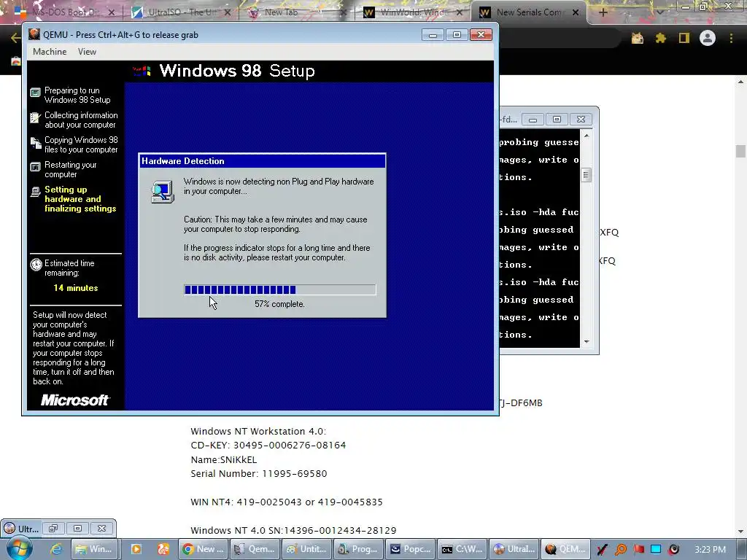Screen dimensions: 747x560
Task: Click the CD-KEY 30495-0006276-08164 text
Action: tap(268, 446)
